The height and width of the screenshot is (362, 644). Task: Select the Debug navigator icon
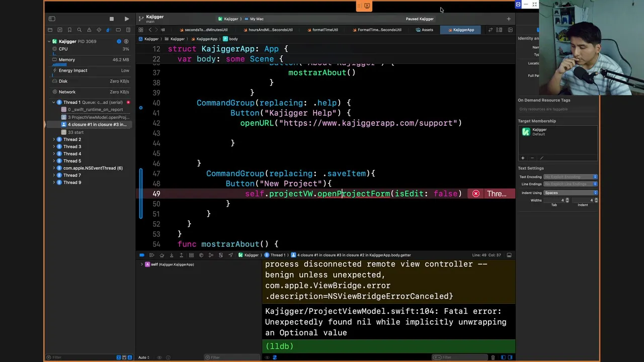[108, 30]
